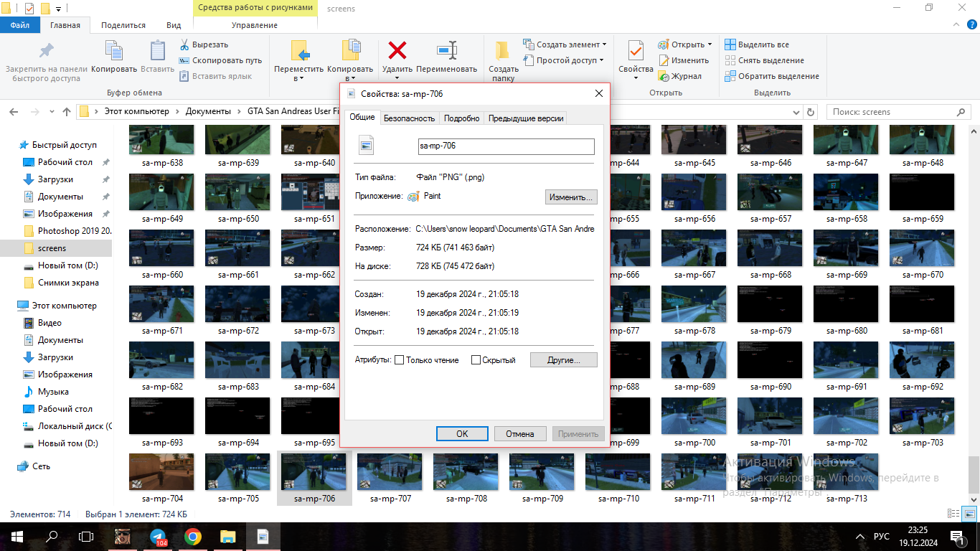The width and height of the screenshot is (980, 551).
Task: Switch to the Security (Безопасность) tab
Action: click(x=409, y=118)
